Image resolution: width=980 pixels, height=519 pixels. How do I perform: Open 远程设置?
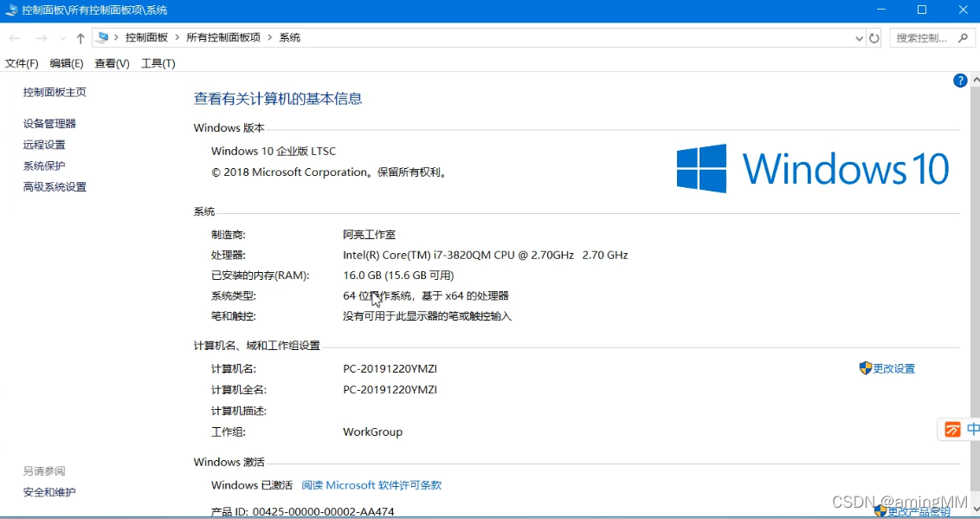[44, 145]
